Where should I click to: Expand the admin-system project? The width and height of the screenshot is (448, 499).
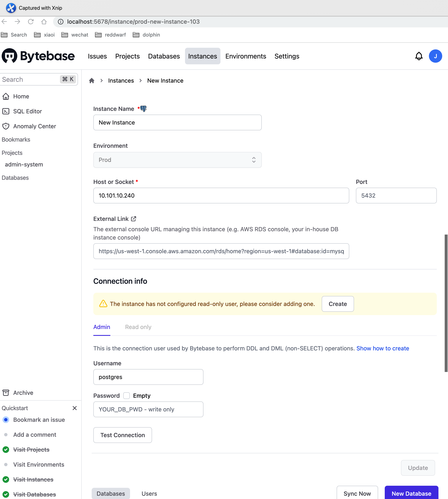pyautogui.click(x=24, y=164)
